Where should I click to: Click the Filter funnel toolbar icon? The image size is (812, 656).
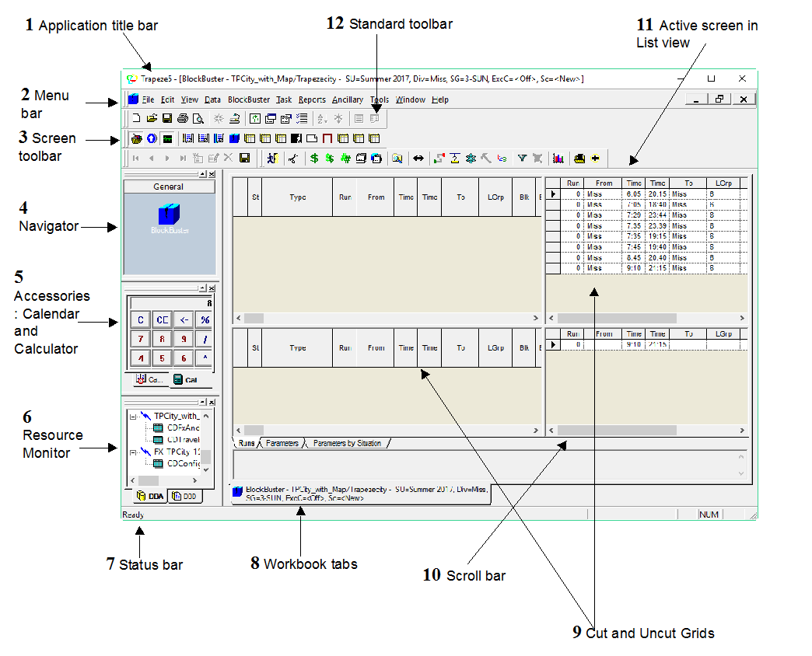click(523, 158)
